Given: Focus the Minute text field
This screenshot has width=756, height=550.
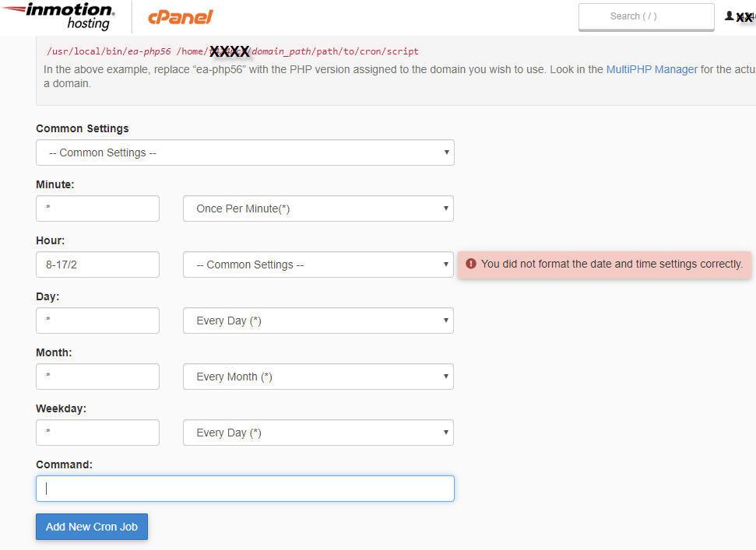Looking at the screenshot, I should tap(97, 208).
